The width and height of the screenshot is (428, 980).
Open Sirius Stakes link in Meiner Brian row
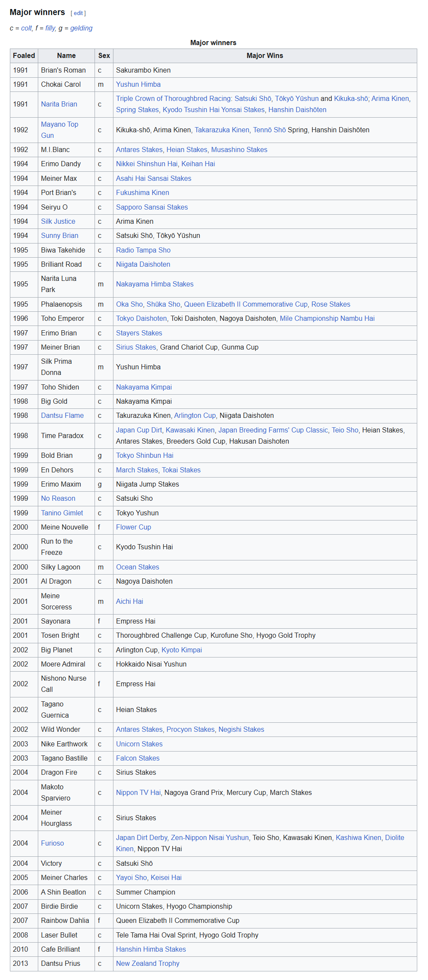[136, 347]
